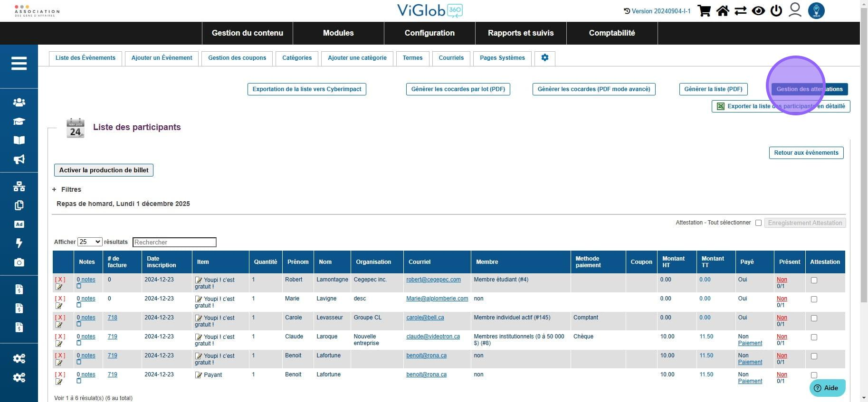This screenshot has width=868, height=402.
Task: Click the Rechercher search field
Action: click(174, 243)
